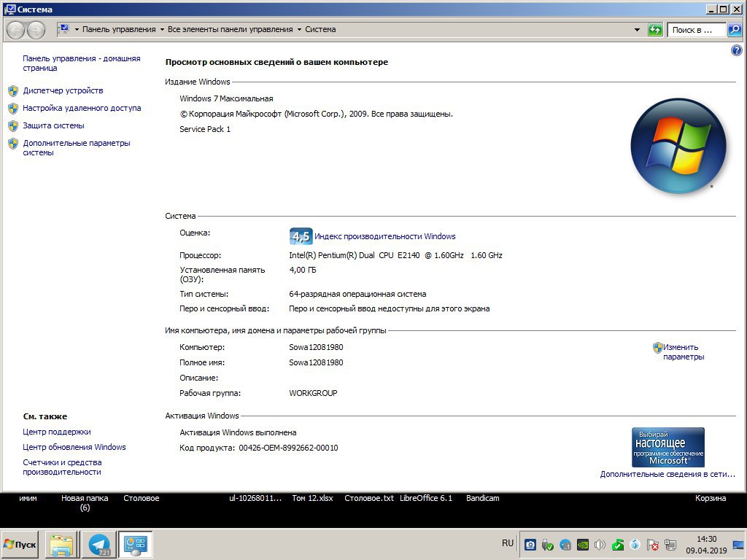Click the имим desktop label
The height and width of the screenshot is (560, 747).
click(x=28, y=498)
